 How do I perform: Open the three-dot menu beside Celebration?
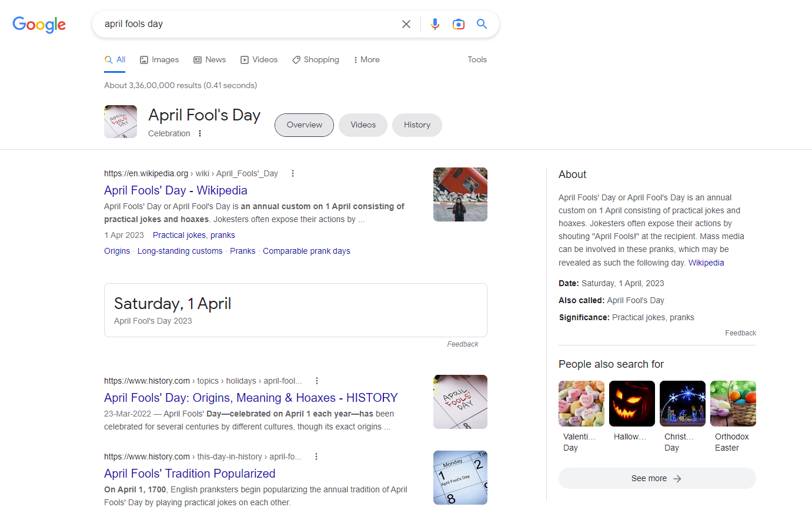point(200,133)
